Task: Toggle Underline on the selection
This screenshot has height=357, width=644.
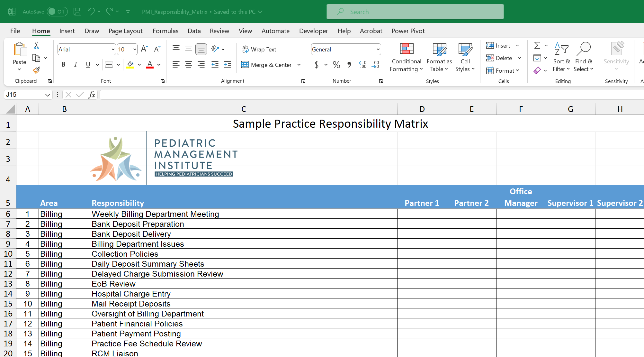Action: click(87, 64)
